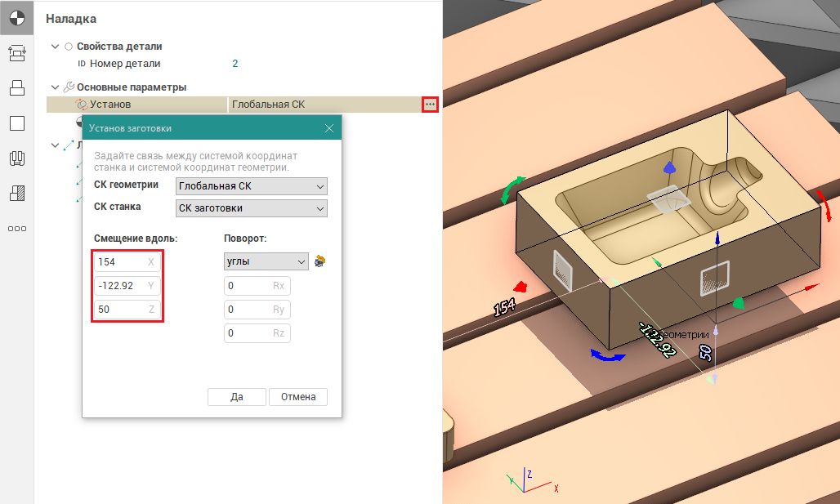Click the empty square sidebar icon
Screen dimensions: 840x504
16,123
